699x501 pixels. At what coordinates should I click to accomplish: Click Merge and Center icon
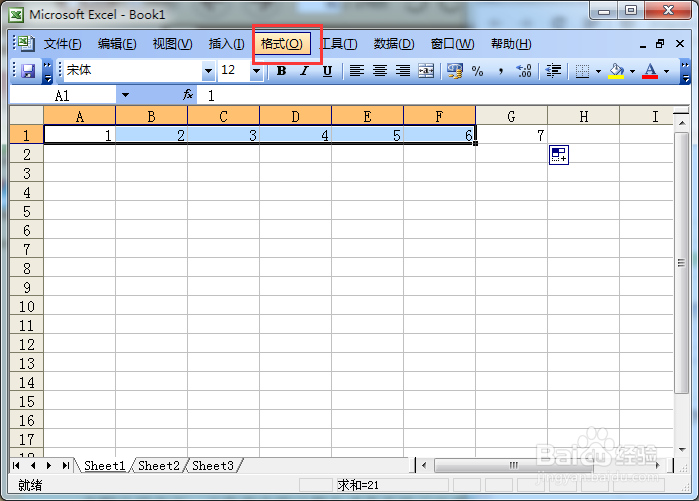[x=426, y=71]
